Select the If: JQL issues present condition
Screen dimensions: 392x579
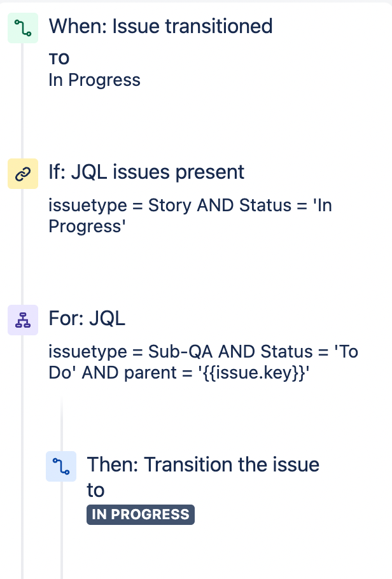(x=146, y=172)
